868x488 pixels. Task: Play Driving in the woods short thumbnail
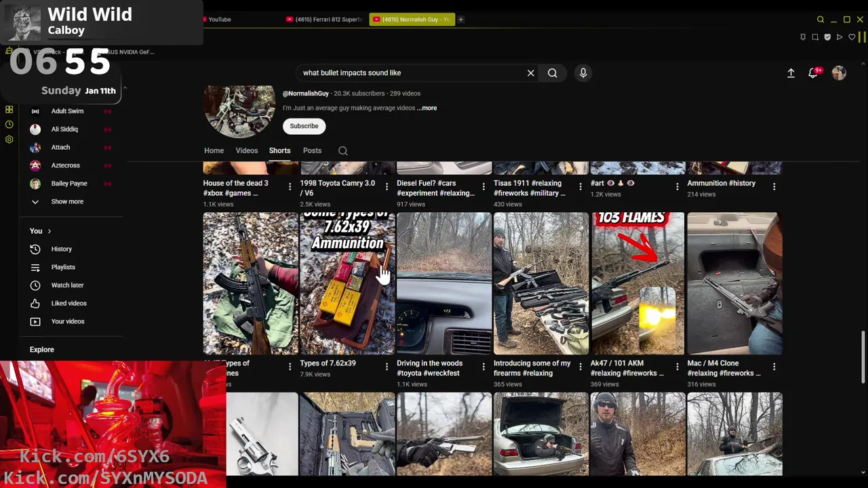pyautogui.click(x=444, y=283)
